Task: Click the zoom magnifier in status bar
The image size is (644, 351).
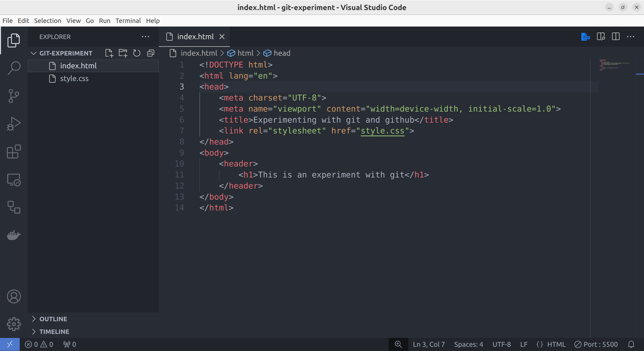Action: pyautogui.click(x=398, y=345)
